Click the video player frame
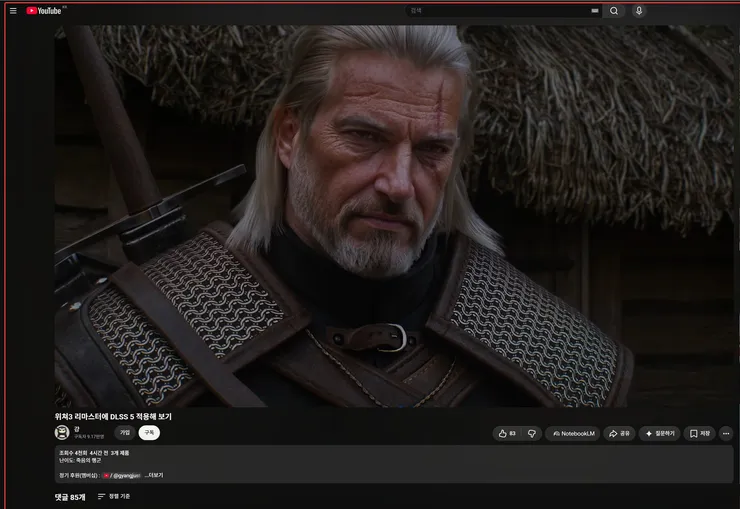 pos(394,216)
